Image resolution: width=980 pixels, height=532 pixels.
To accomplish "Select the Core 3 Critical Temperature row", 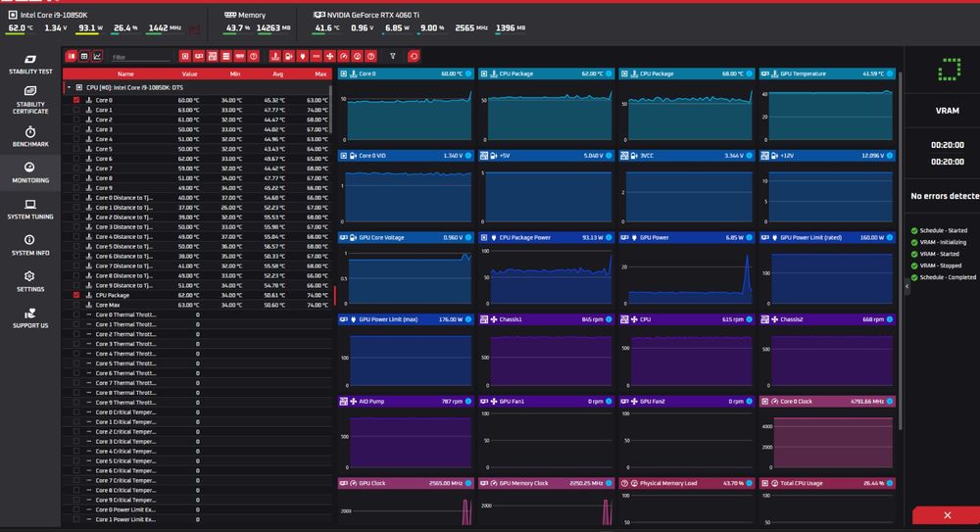I will (x=197, y=441).
